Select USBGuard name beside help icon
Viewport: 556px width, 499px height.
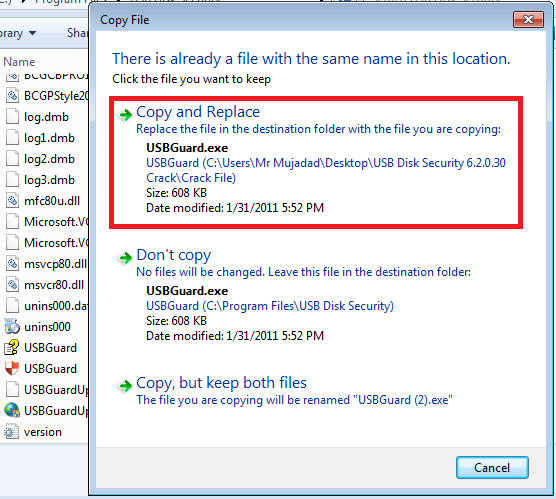(x=50, y=348)
